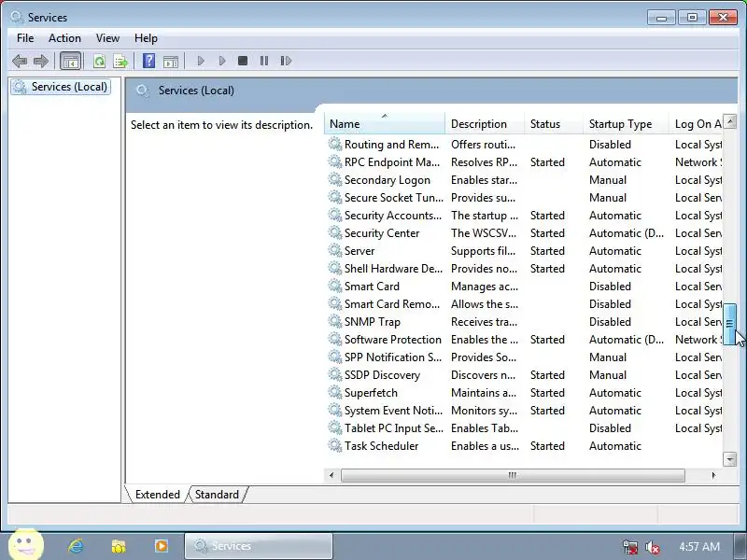
Task: Click the Export List toolbar icon
Action: (x=120, y=61)
